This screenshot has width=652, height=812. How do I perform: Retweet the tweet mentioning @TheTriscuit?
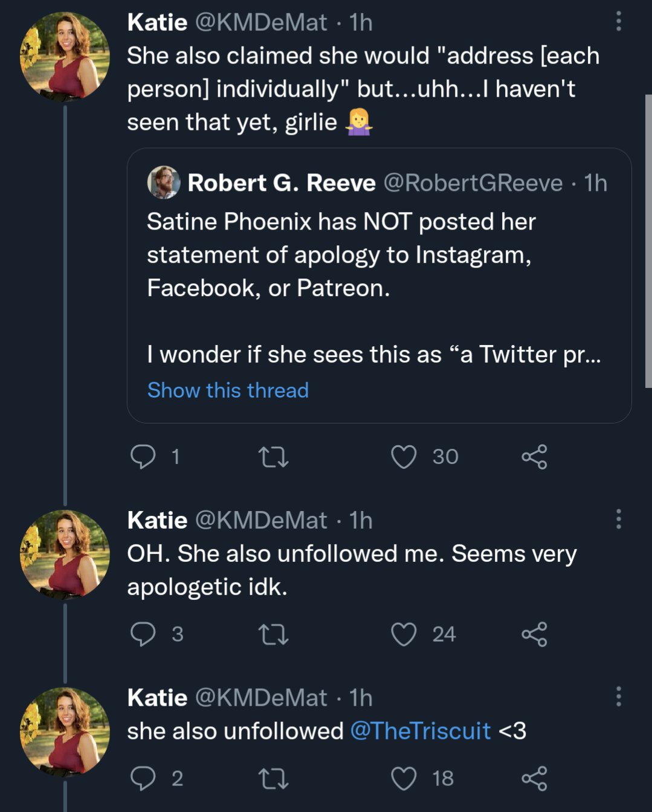click(273, 779)
